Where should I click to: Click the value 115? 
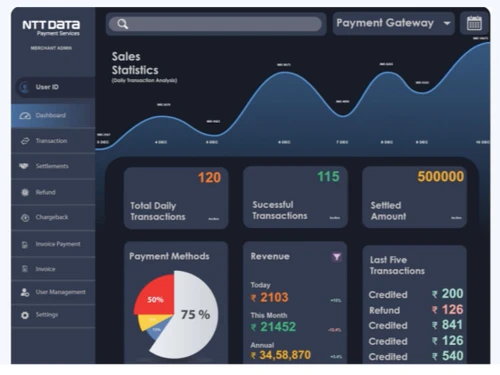328,177
